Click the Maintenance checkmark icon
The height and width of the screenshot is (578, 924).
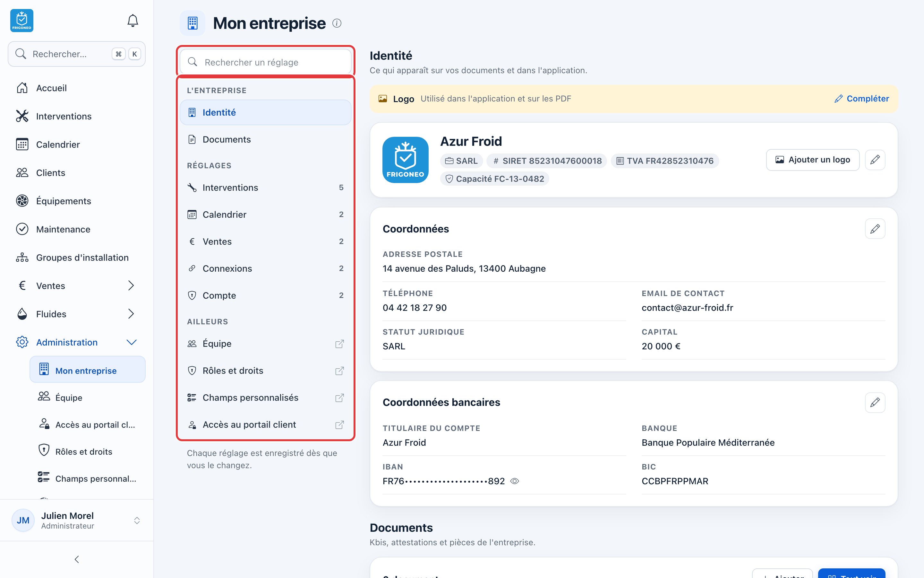22,229
